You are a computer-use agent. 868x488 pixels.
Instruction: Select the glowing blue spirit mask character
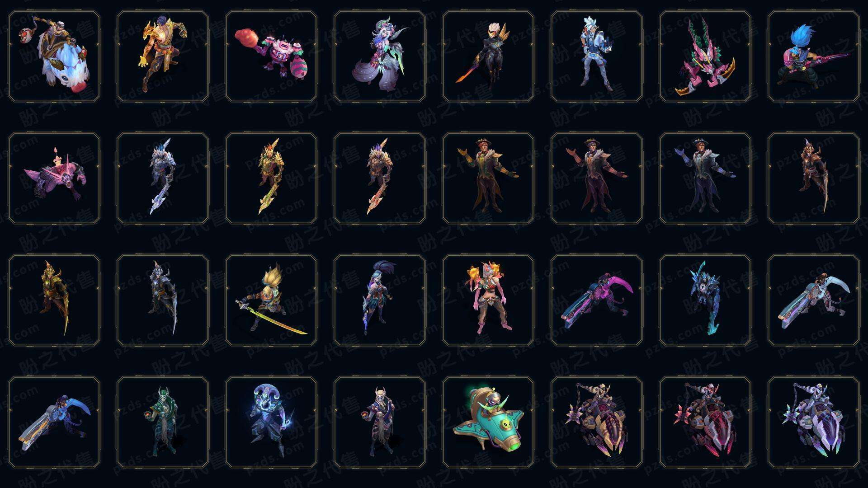[x=271, y=422]
